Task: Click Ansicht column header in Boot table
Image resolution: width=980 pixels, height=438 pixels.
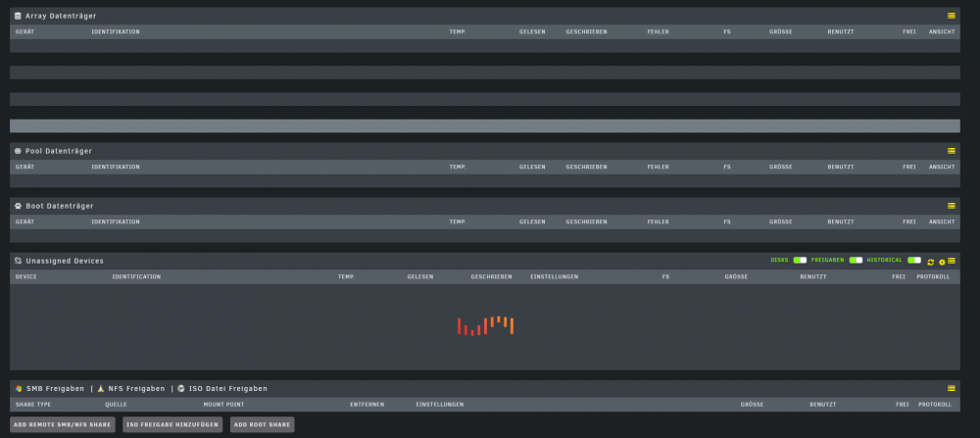Action: tap(942, 221)
